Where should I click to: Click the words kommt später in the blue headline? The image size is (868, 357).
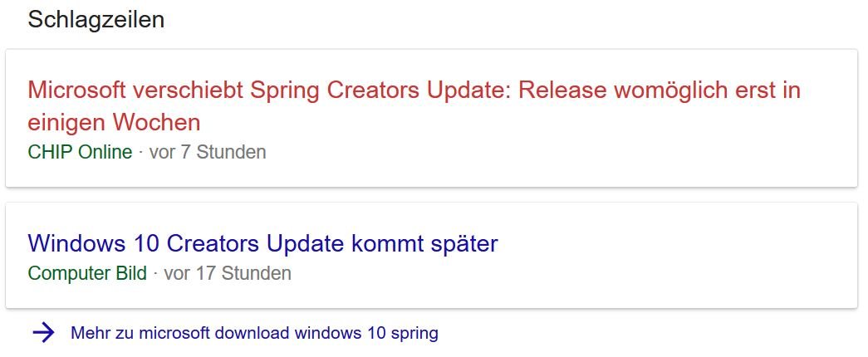pyautogui.click(x=424, y=243)
